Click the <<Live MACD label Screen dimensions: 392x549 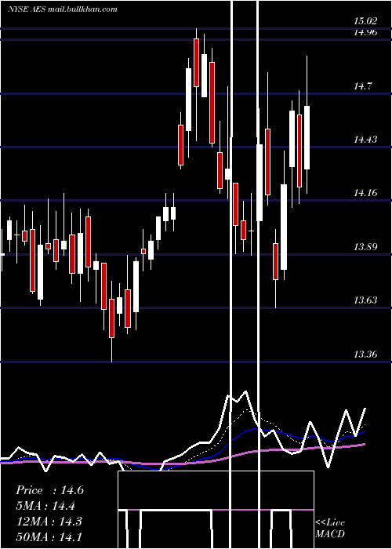coord(330,528)
